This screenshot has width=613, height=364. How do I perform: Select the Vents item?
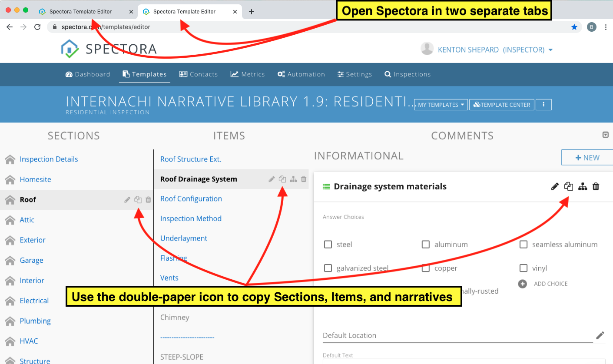169,278
